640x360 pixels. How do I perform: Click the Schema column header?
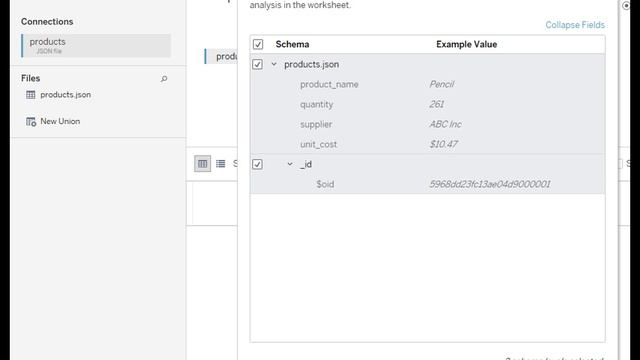292,44
